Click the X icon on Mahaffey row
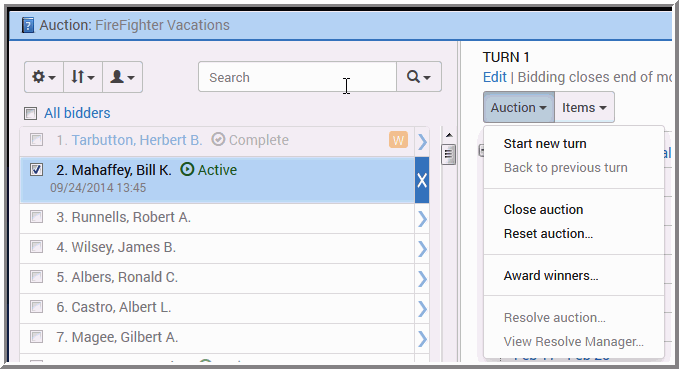679x369 pixels. coord(422,180)
